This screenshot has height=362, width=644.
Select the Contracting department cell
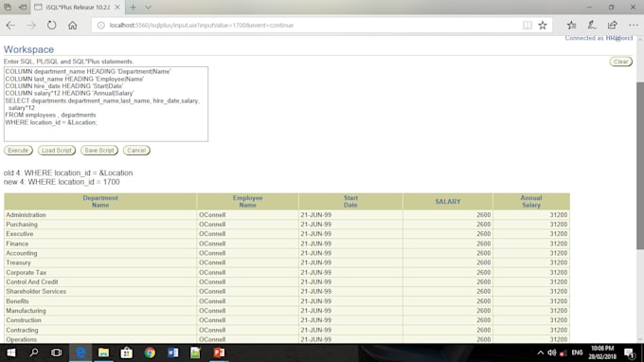[x=100, y=330]
